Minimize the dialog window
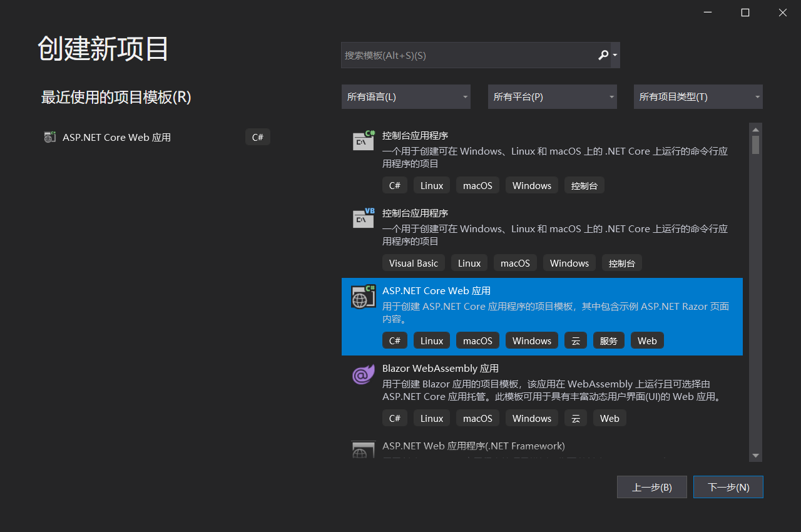Viewport: 801px width, 532px height. click(707, 13)
